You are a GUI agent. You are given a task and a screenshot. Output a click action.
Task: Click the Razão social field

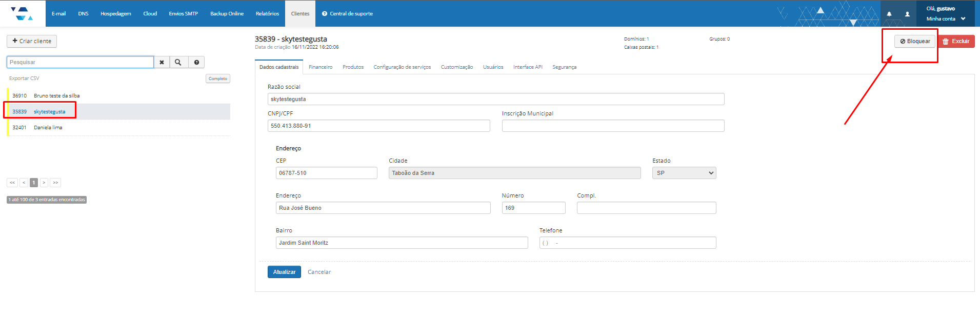pos(496,99)
